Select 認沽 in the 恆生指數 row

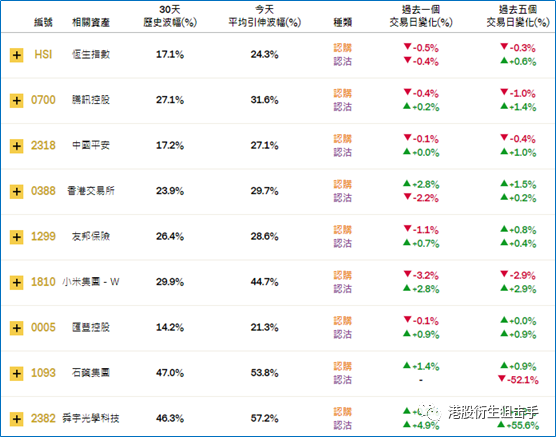tap(343, 62)
